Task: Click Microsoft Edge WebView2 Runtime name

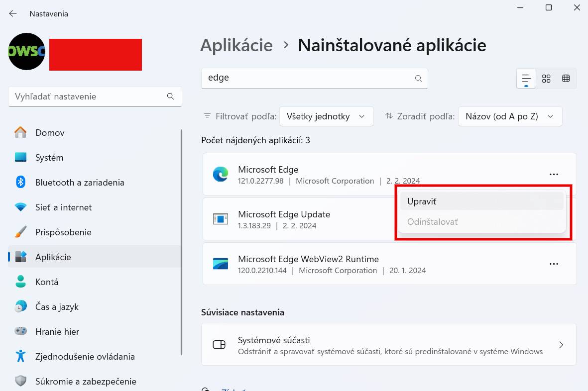Action: (308, 259)
